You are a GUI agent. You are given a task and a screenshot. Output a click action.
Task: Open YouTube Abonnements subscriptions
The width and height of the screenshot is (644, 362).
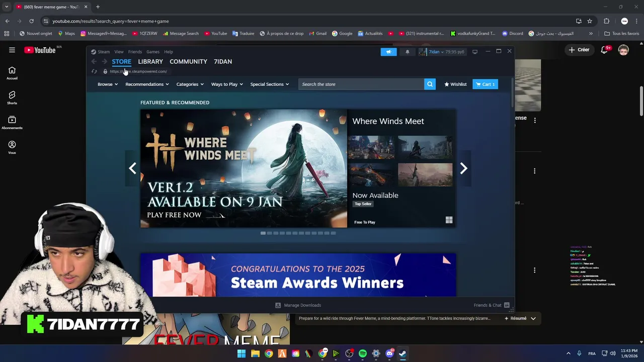click(12, 123)
